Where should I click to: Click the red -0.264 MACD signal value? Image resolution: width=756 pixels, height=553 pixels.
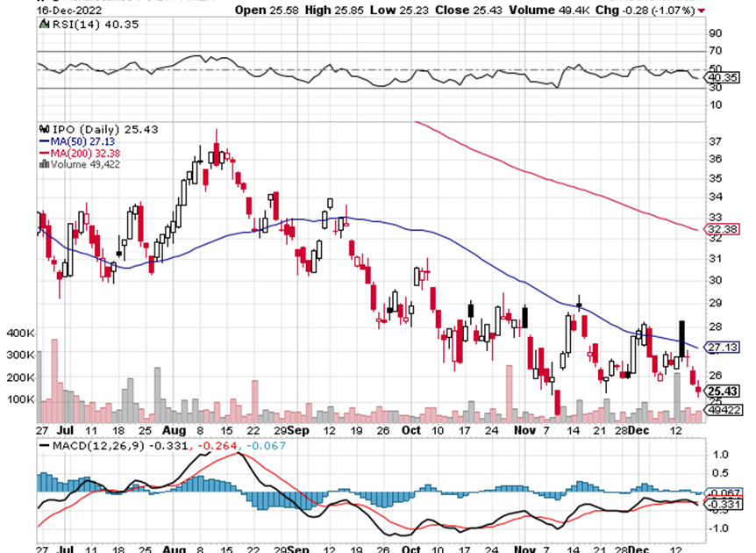pyautogui.click(x=218, y=446)
